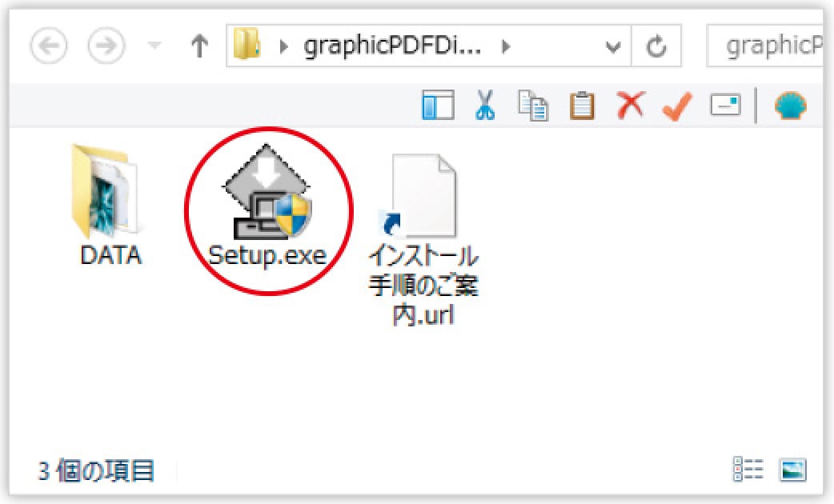834x504 pixels.
Task: Go up one folder level
Action: pos(199,47)
